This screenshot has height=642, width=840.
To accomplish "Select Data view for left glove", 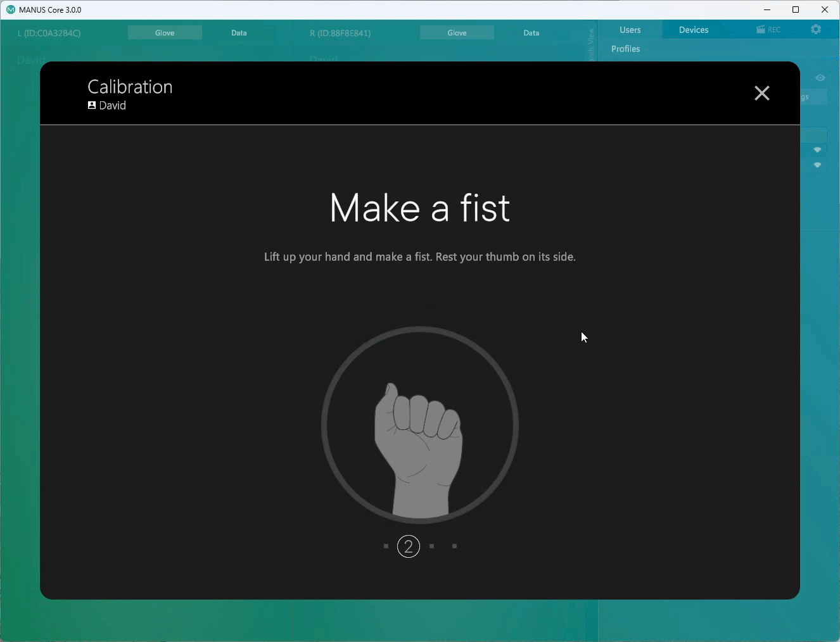I will click(239, 33).
